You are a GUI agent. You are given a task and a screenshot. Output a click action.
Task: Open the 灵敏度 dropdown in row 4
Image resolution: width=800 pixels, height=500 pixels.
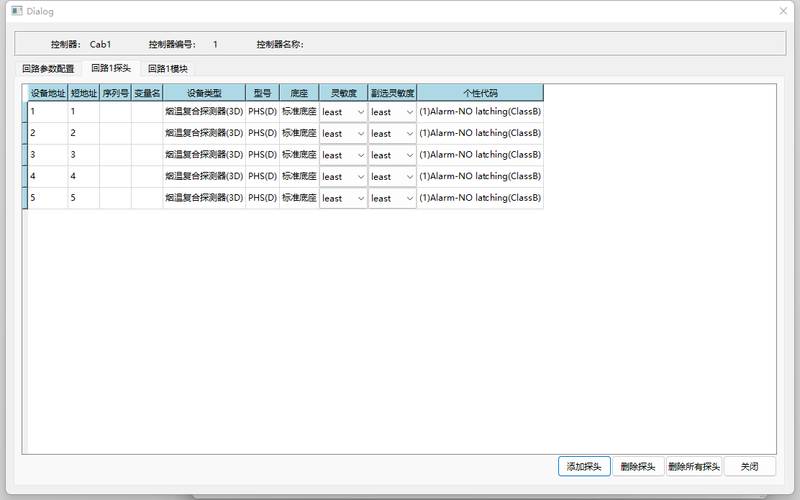pyautogui.click(x=343, y=177)
